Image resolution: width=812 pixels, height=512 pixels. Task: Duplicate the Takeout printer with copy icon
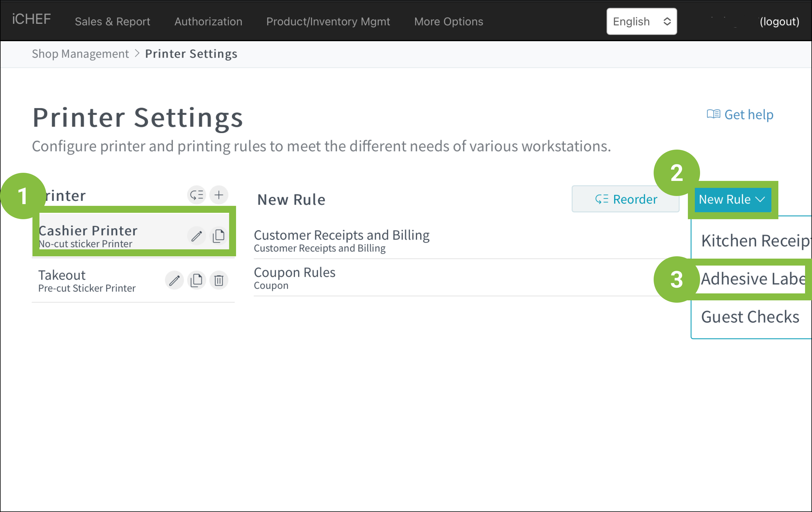pos(197,280)
